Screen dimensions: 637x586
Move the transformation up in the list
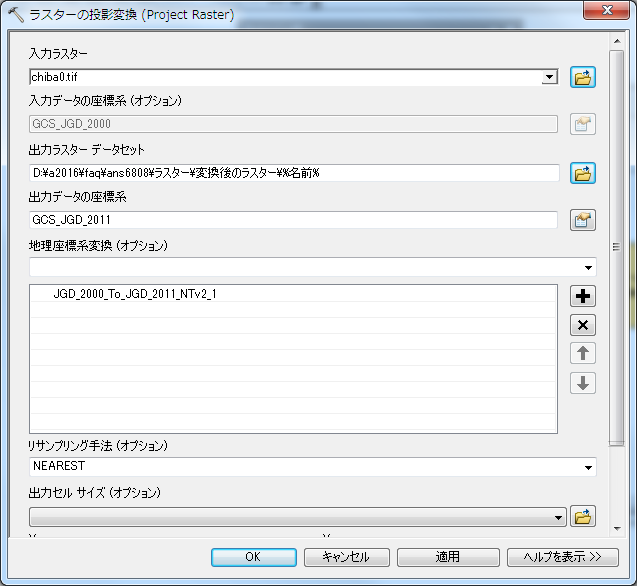coord(583,354)
